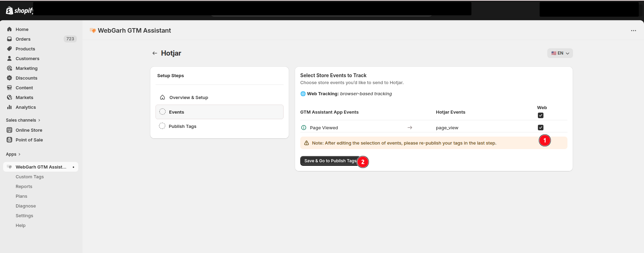Click the pin dot next to WebGarh GTM Assist
This screenshot has width=644, height=253.
73,167
